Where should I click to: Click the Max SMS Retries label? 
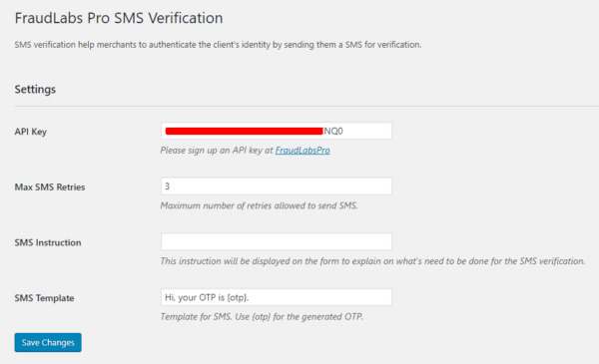click(50, 186)
